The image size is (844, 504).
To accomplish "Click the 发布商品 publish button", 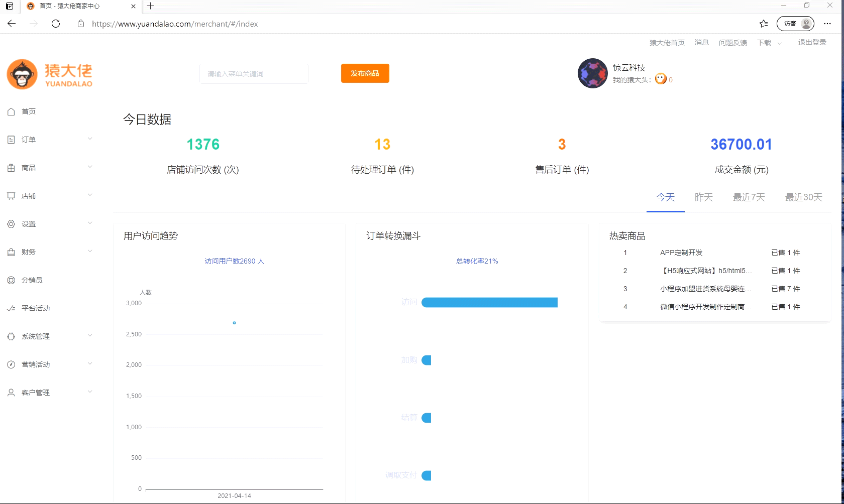I will pyautogui.click(x=365, y=73).
